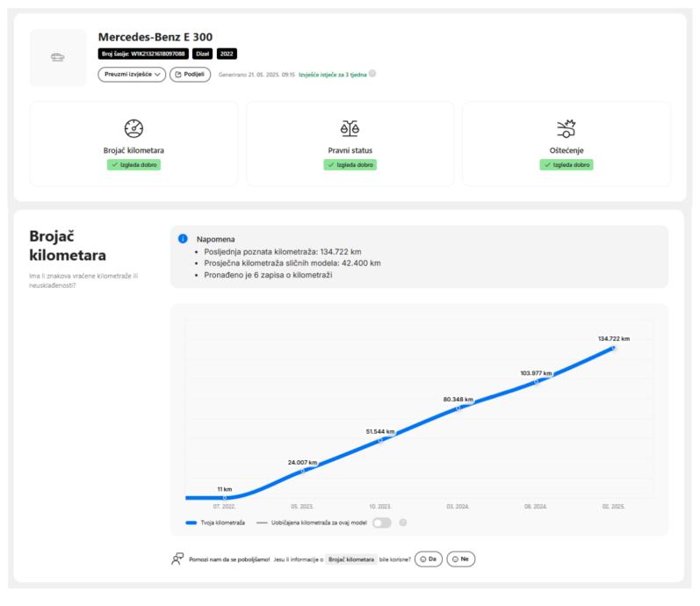Click Prosječna kilometraža sličnih modela line
This screenshot has height=606, width=700.
(292, 263)
